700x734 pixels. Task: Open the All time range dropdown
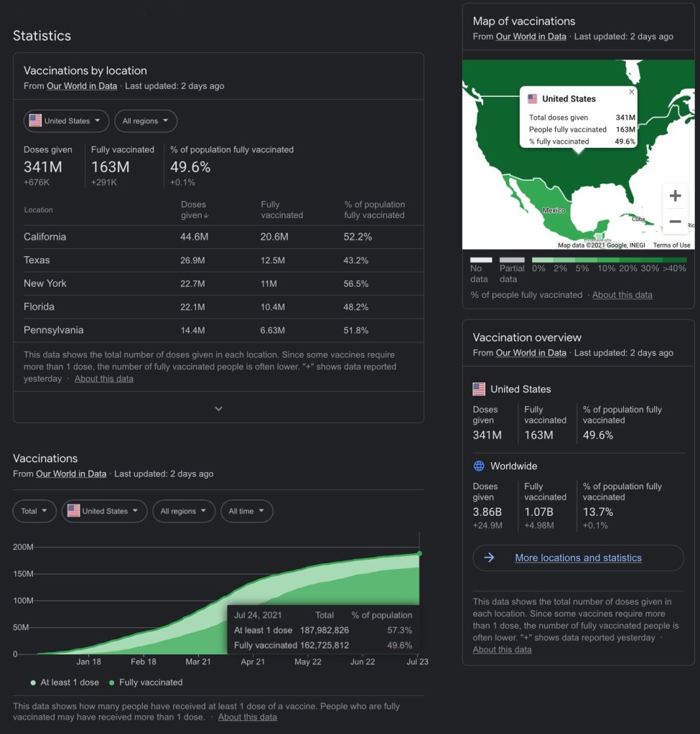tap(246, 511)
